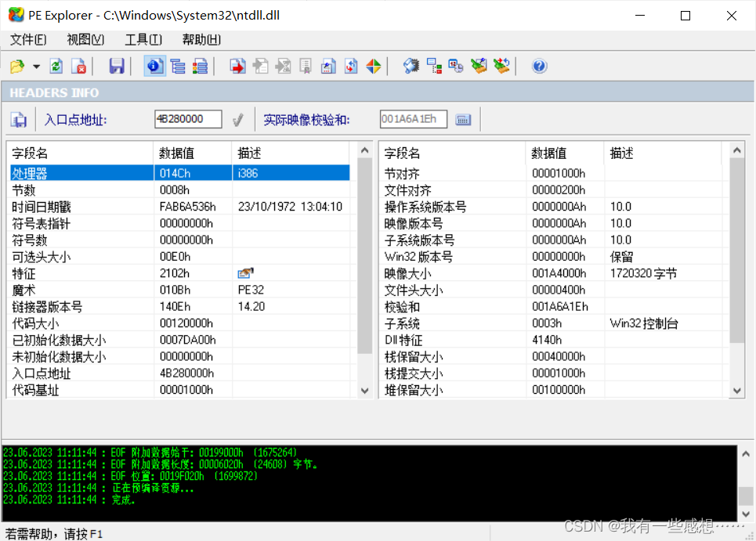Click the reload file icon
Viewport: 756px width, 541px height.
56,66
